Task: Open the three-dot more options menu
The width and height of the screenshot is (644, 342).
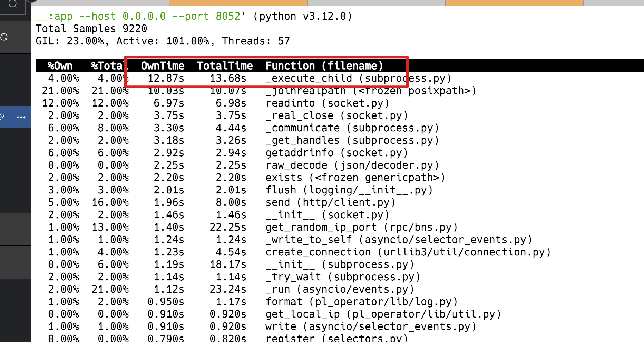Action: (x=21, y=117)
